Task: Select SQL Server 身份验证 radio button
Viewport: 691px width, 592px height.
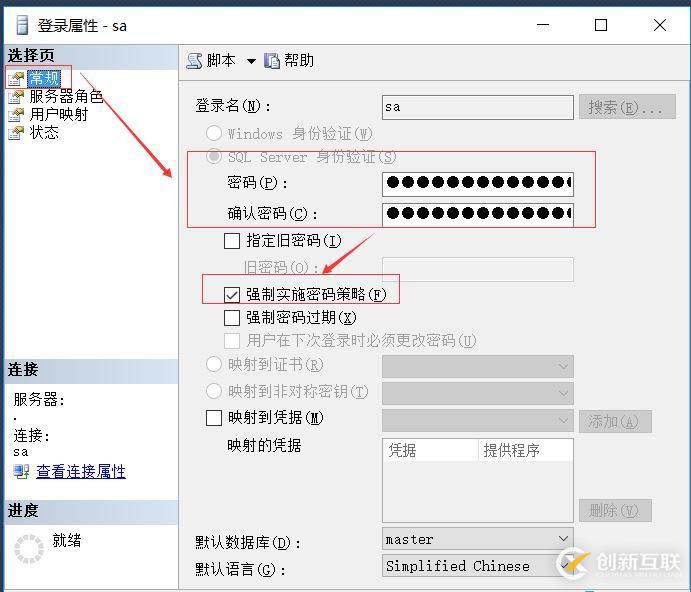Action: [x=214, y=156]
